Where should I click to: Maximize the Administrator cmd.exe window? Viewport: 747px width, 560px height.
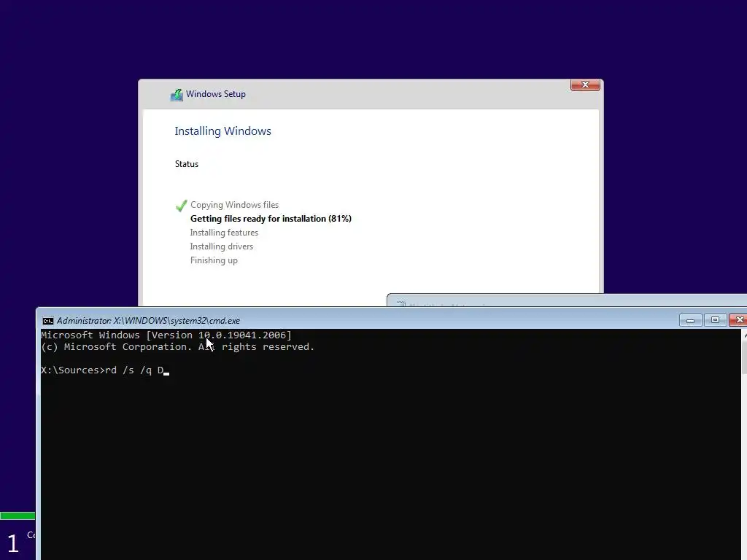coord(715,320)
